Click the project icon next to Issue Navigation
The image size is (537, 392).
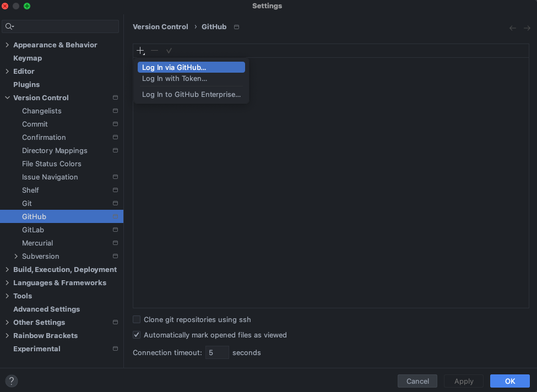pos(116,177)
